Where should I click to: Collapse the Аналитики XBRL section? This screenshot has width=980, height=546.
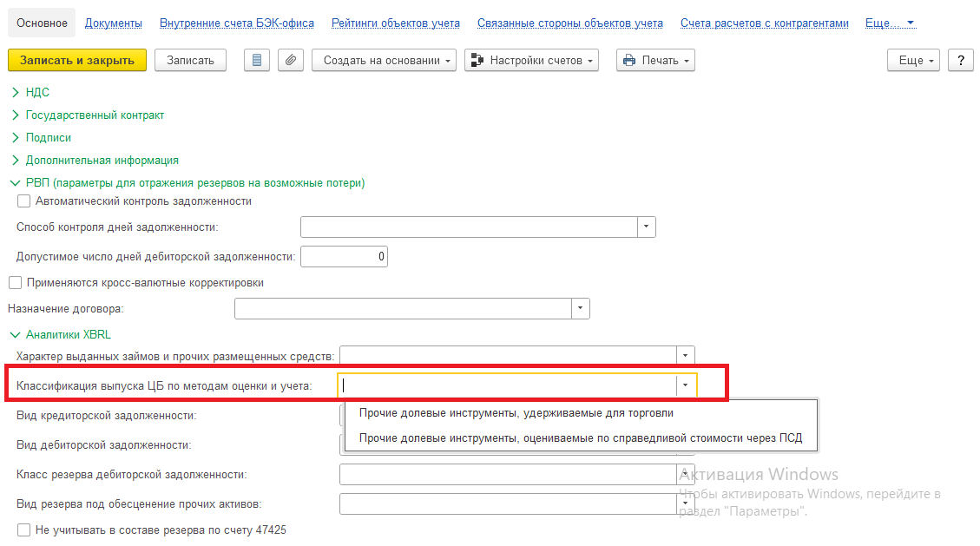(x=16, y=334)
